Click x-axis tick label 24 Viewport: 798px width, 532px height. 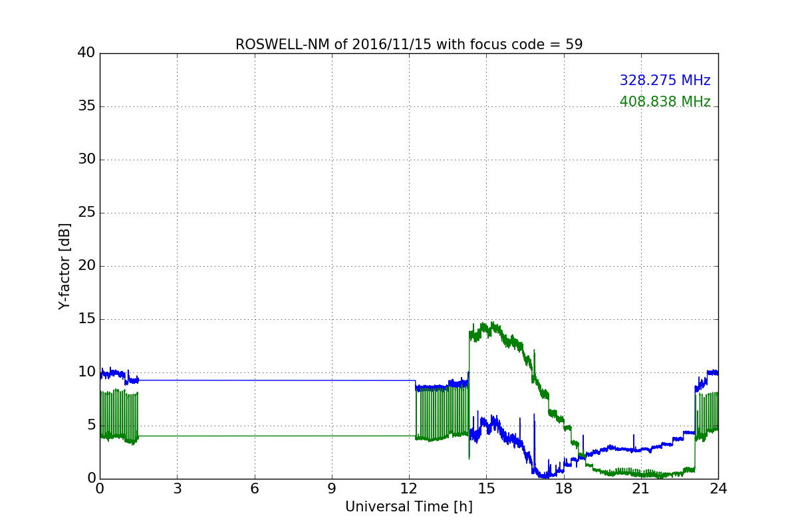718,488
